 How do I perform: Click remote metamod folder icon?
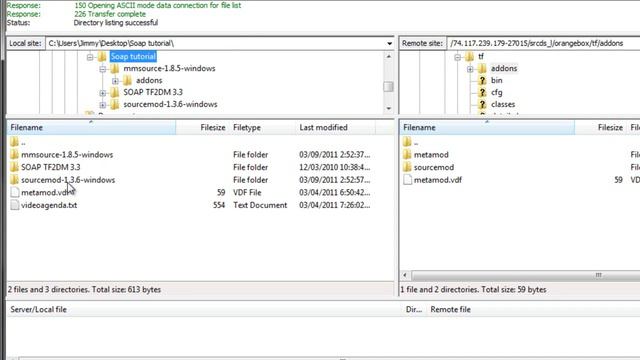(407, 154)
